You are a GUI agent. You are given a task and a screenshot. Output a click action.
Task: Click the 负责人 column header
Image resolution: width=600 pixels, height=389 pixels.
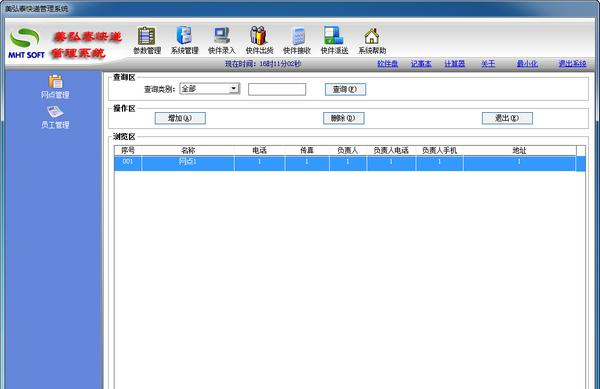click(x=347, y=150)
